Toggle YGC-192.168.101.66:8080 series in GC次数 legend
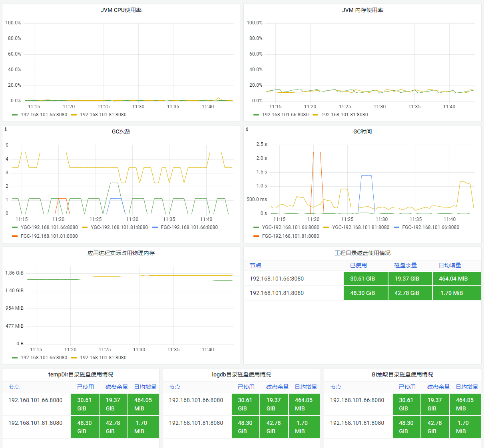The height and width of the screenshot is (448, 484). click(x=49, y=227)
